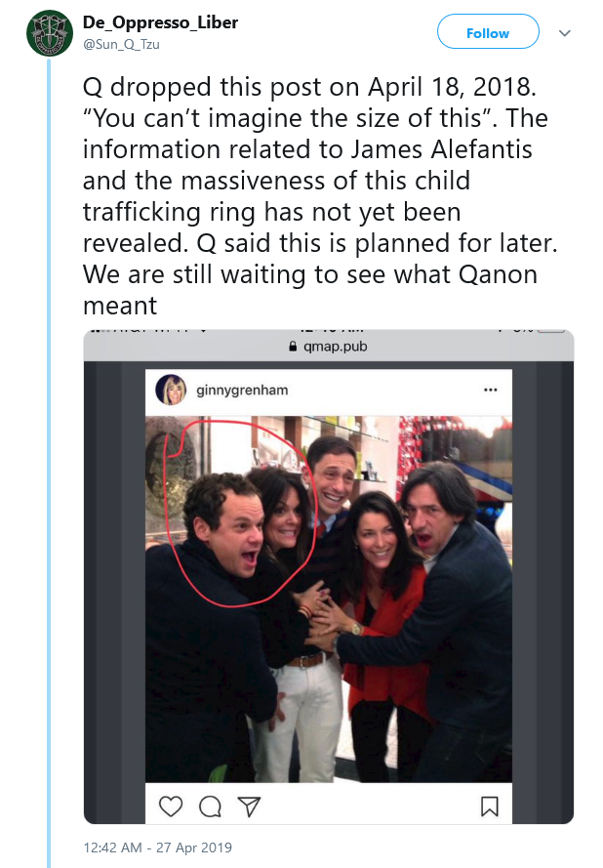Expand the tweet options chevron menu
Image resolution: width=603 pixels, height=868 pixels.
pyautogui.click(x=564, y=33)
